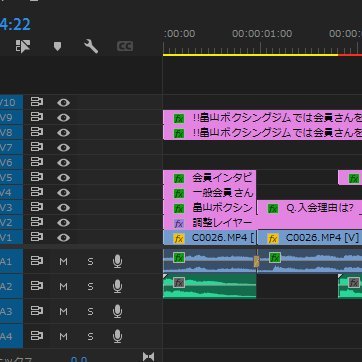Solo audio track A3
Viewport: 362px width, 362px height.
pyautogui.click(x=90, y=312)
